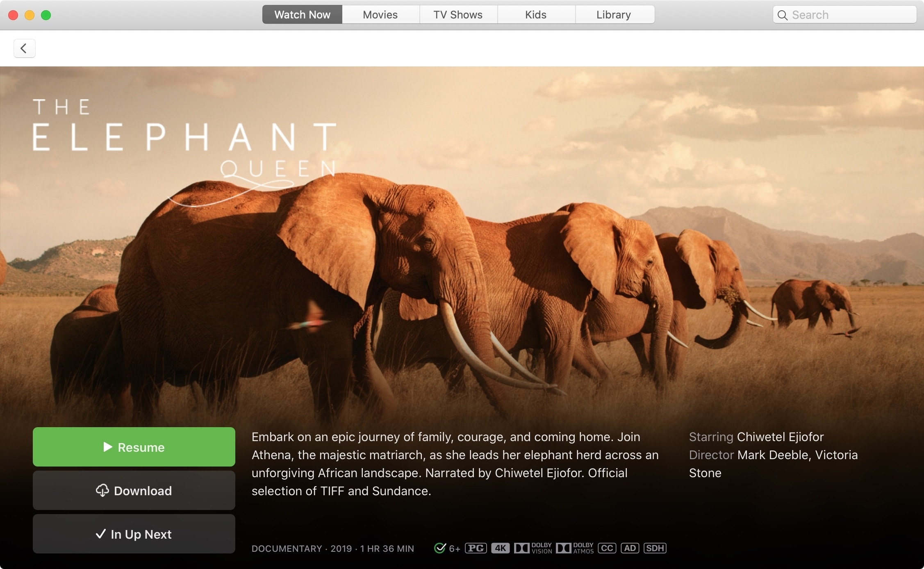The width and height of the screenshot is (924, 569).
Task: Switch to the Watch Now tab
Action: point(302,15)
